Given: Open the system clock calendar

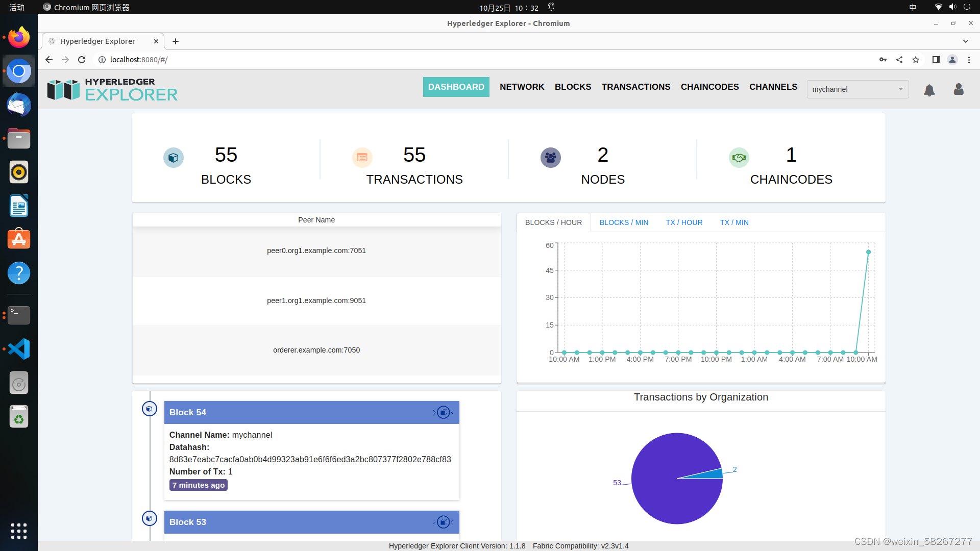Looking at the screenshot, I should [x=508, y=8].
